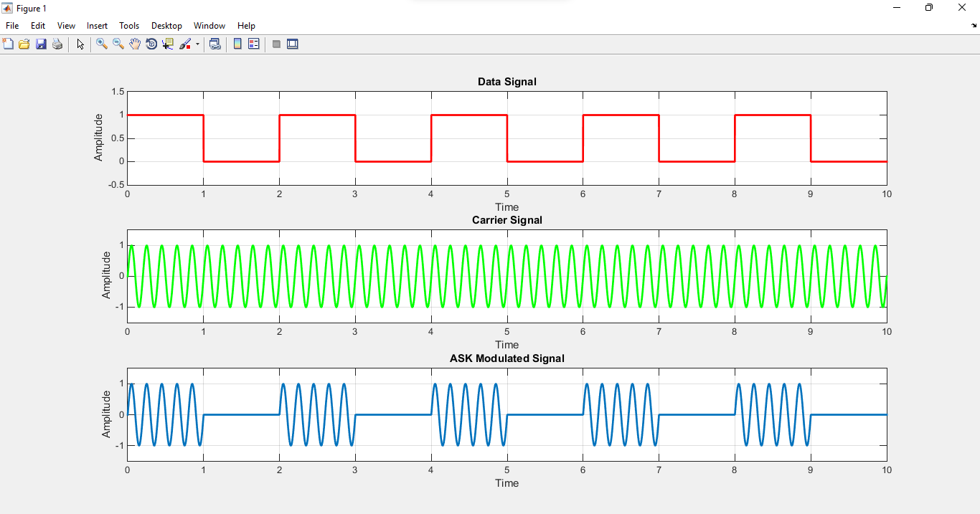
Task: Insert a colorbar using the toolbar icon
Action: [x=237, y=44]
